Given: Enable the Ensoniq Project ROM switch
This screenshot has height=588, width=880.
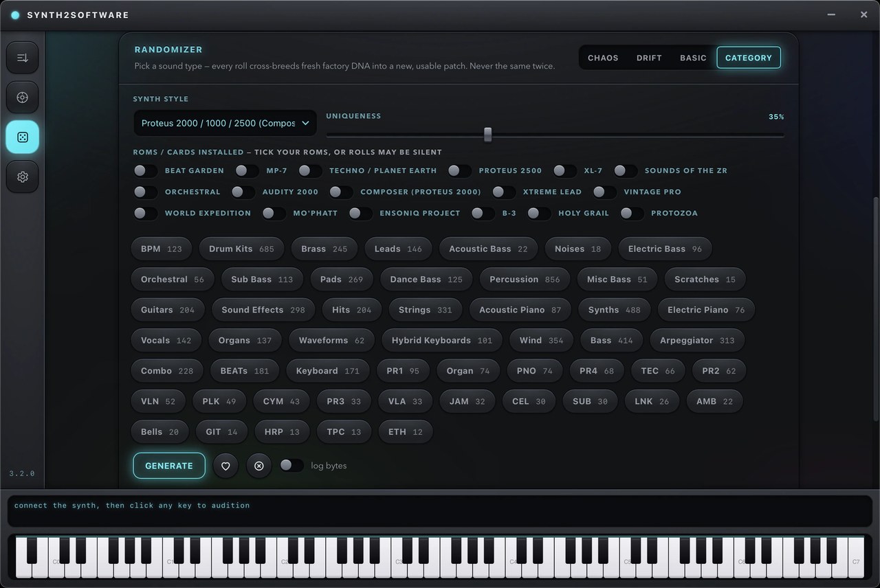Looking at the screenshot, I should click(360, 213).
